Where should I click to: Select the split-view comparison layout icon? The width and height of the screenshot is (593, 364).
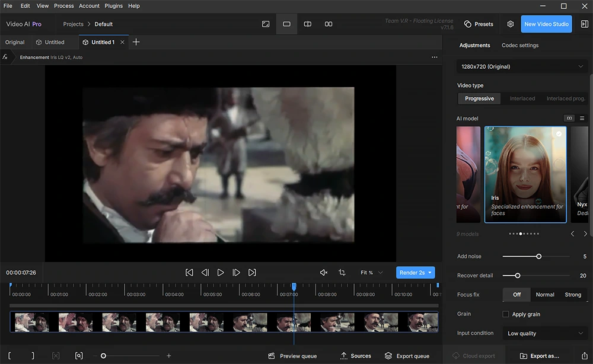307,24
